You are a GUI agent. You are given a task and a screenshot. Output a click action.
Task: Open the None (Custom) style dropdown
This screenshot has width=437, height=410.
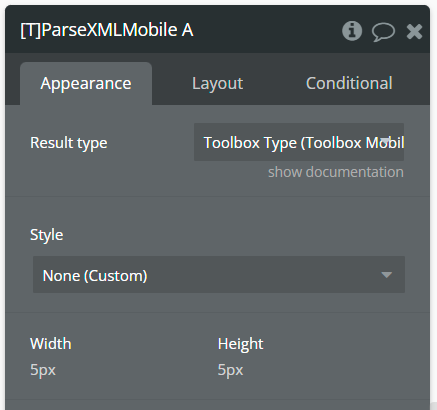point(219,275)
